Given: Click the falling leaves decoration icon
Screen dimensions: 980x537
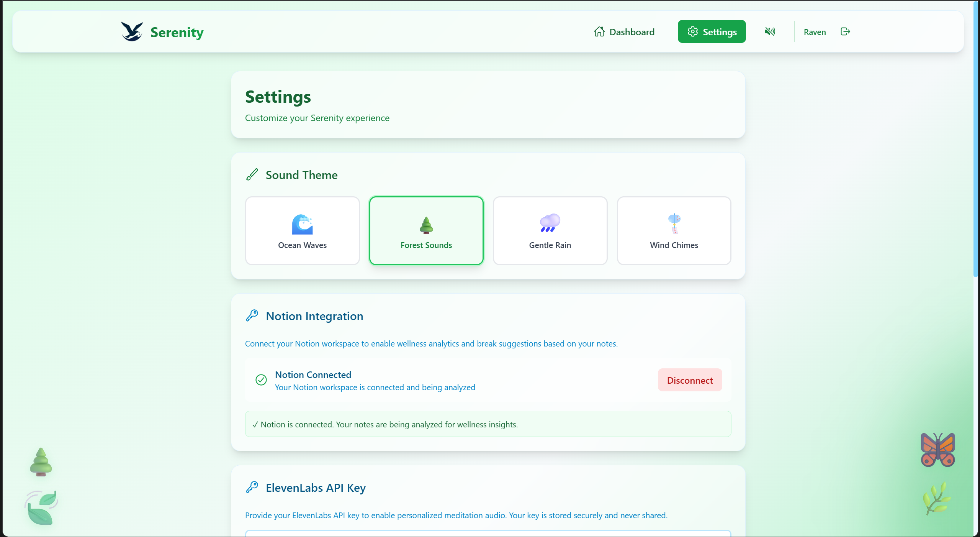Looking at the screenshot, I should 41,507.
